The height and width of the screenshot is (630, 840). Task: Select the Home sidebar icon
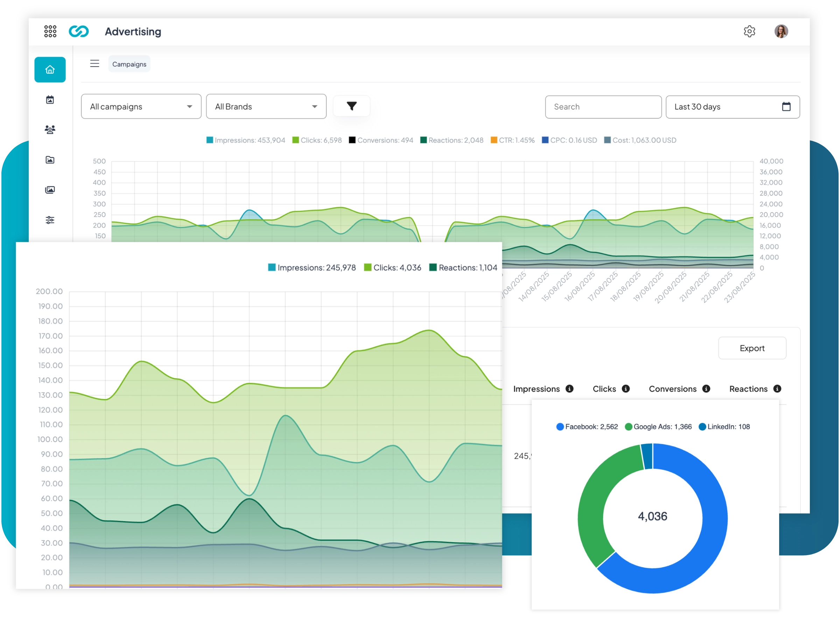click(x=50, y=70)
